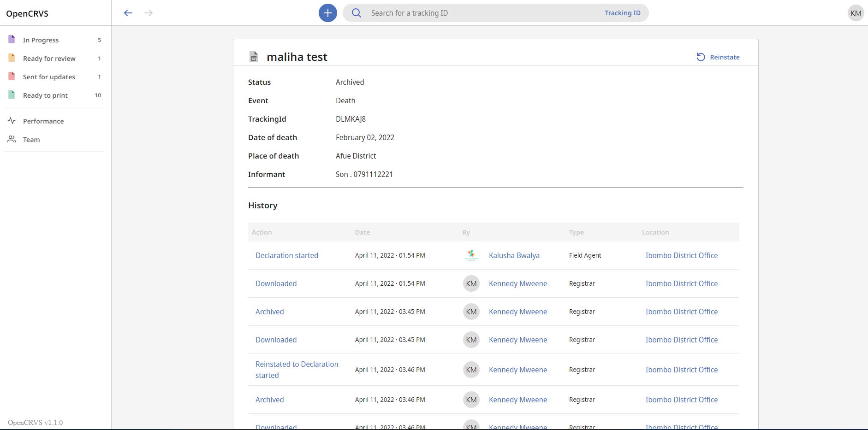The image size is (868, 430).
Task: Open the Tracking ID search type selector
Action: tap(622, 13)
